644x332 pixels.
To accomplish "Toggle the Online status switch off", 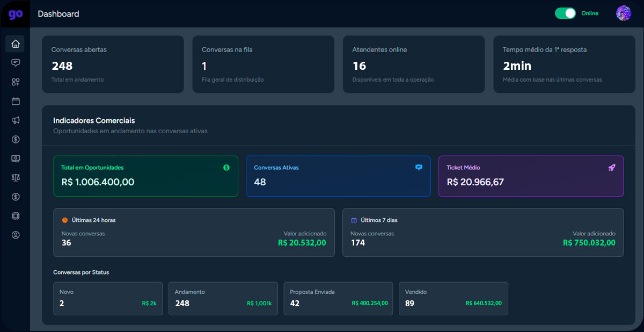I will pos(565,13).
